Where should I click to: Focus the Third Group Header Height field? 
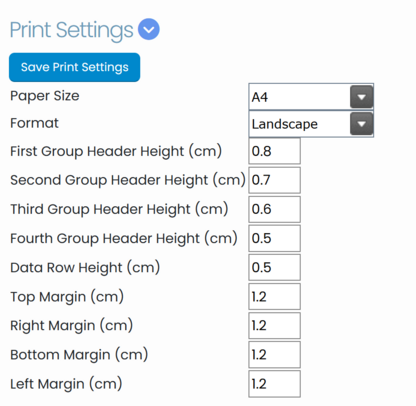coord(274,209)
